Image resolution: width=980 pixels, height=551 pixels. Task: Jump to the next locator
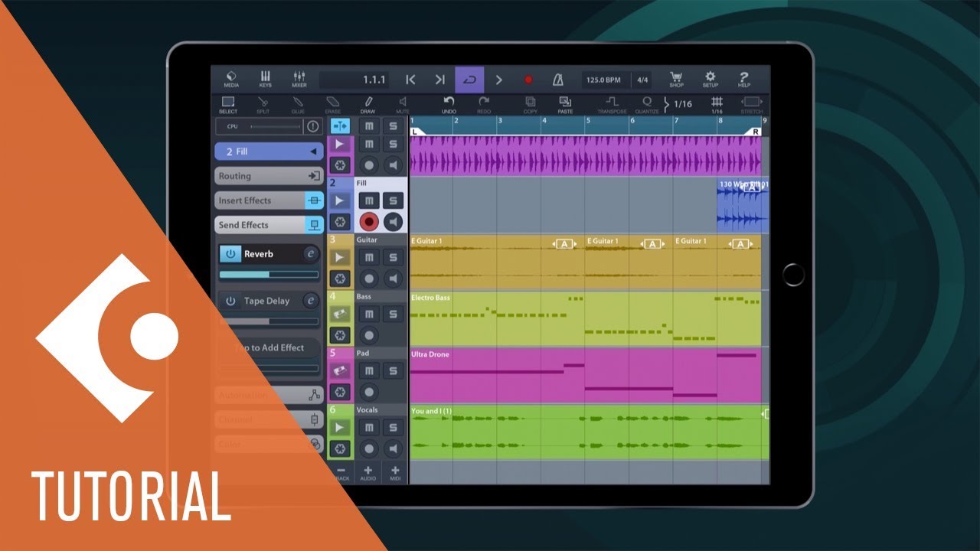point(439,80)
